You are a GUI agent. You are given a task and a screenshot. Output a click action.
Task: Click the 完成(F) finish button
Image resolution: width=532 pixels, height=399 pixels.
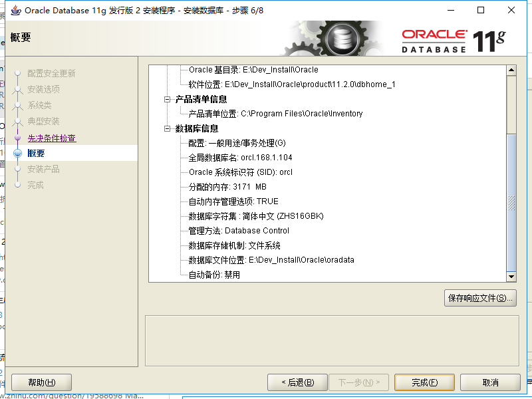(x=424, y=383)
